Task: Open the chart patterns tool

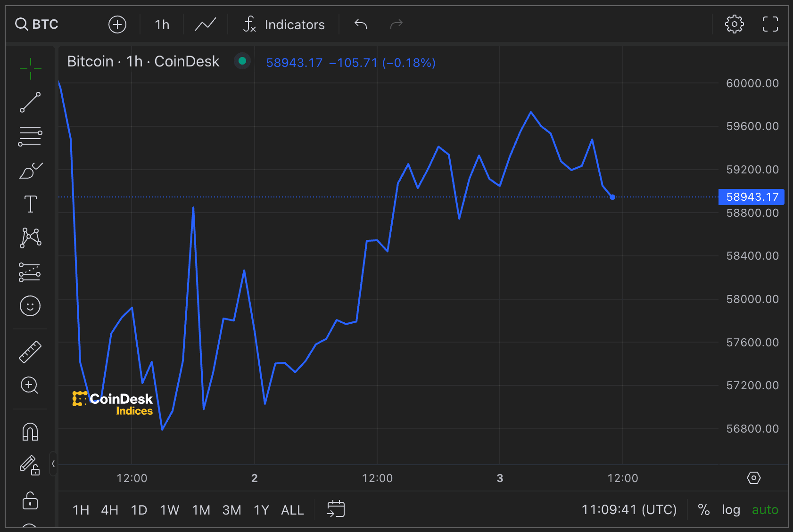Action: tap(30, 238)
